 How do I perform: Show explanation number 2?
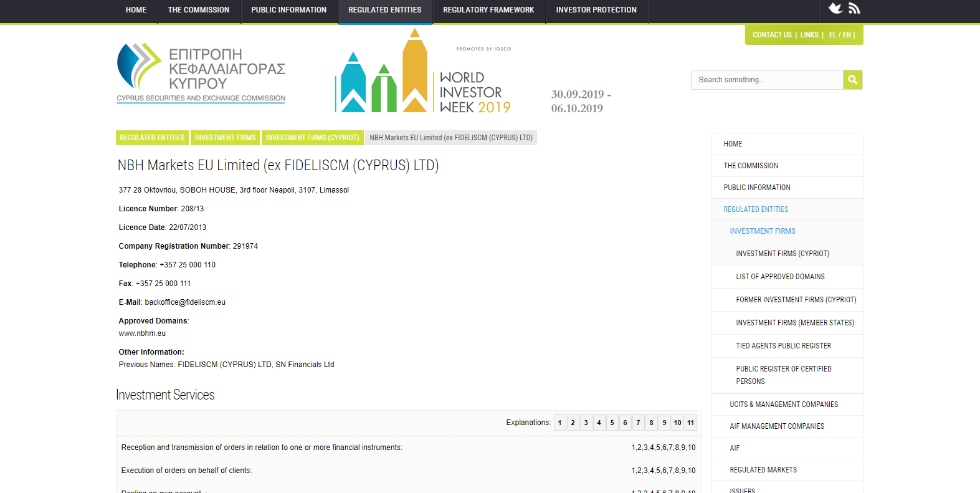pyautogui.click(x=573, y=423)
